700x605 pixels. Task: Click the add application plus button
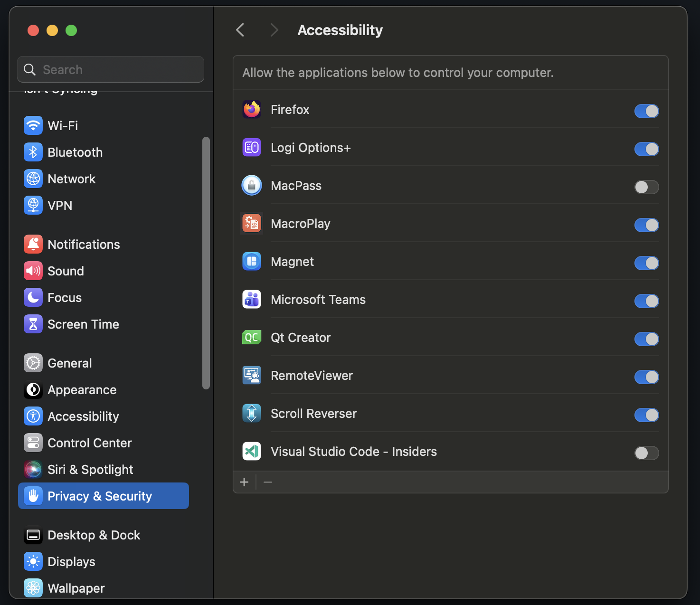(244, 482)
